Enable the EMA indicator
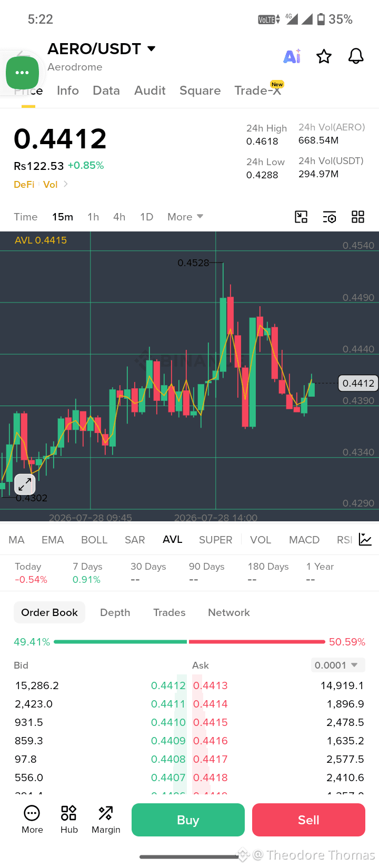Image resolution: width=379 pixels, height=868 pixels. tap(53, 540)
